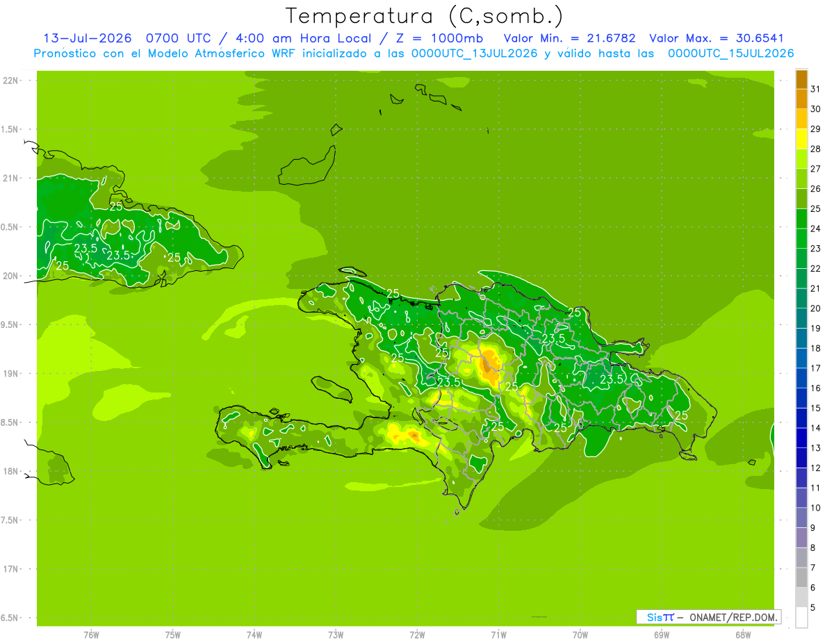Click the "21" colorbar label
The height and width of the screenshot is (644, 834).
click(815, 288)
